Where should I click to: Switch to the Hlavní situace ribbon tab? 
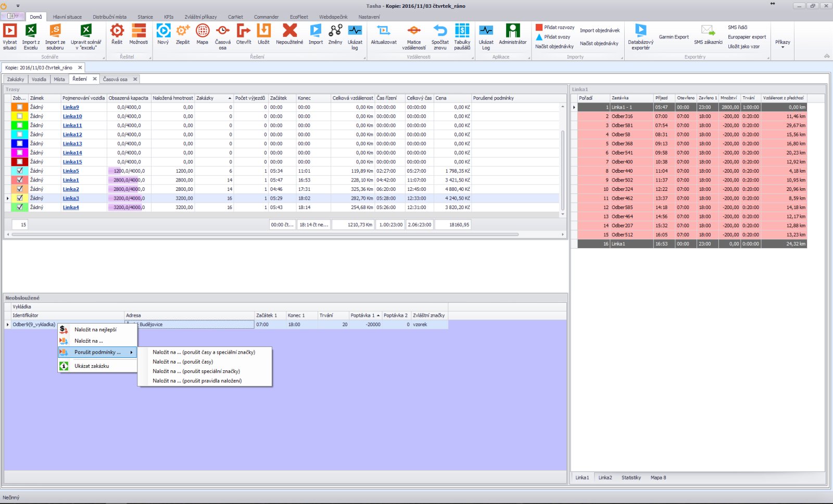pos(67,17)
